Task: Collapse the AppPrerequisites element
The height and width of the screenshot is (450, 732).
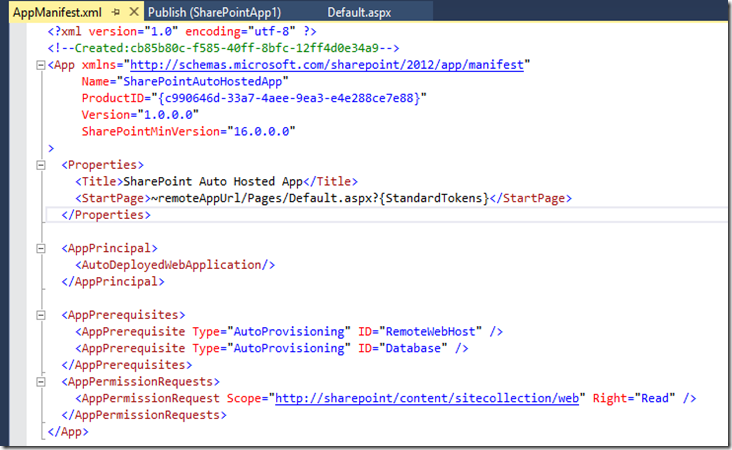Action: coord(41,315)
